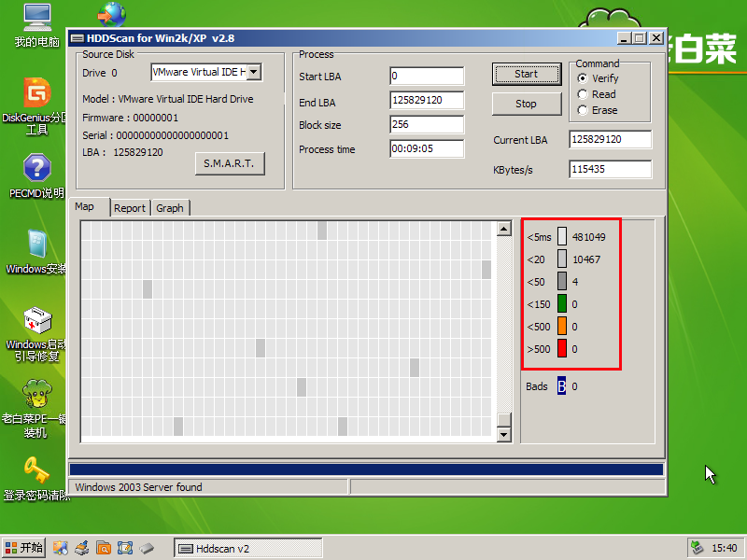Screen dimensions: 747x560
Task: Click the Process time field
Action: pos(427,148)
